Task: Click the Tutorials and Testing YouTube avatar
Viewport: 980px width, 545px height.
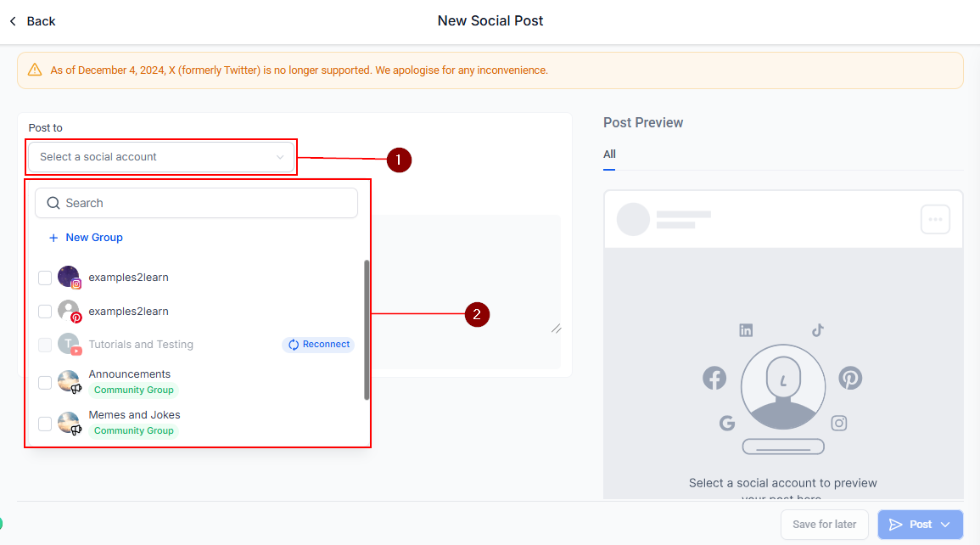Action: (69, 344)
